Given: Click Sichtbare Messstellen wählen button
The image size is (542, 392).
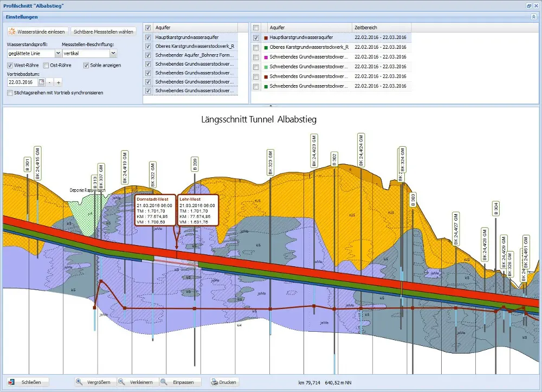Looking at the screenshot, I should tap(103, 31).
